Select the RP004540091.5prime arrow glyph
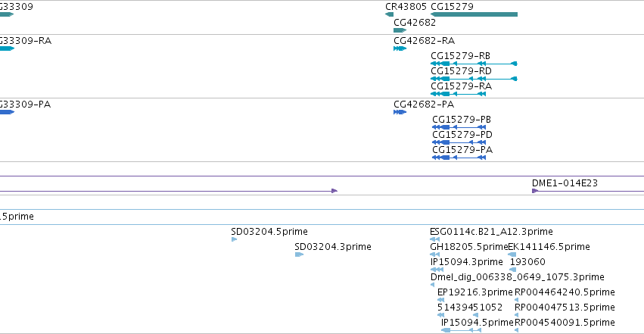 [x=516, y=330]
